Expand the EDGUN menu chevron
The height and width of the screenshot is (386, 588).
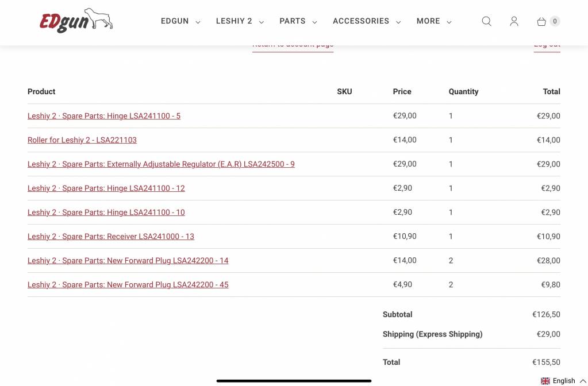pos(198,22)
